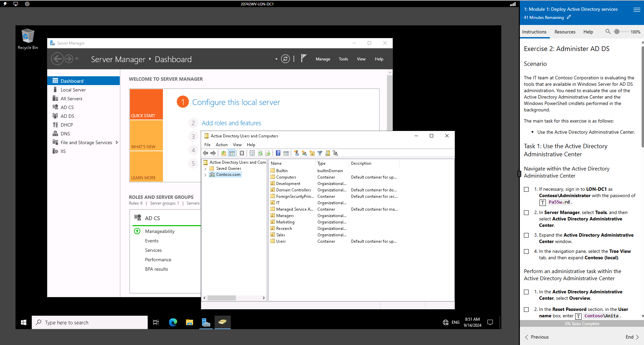Click the Previous button in lab panel
The width and height of the screenshot is (644, 345).
[537, 337]
